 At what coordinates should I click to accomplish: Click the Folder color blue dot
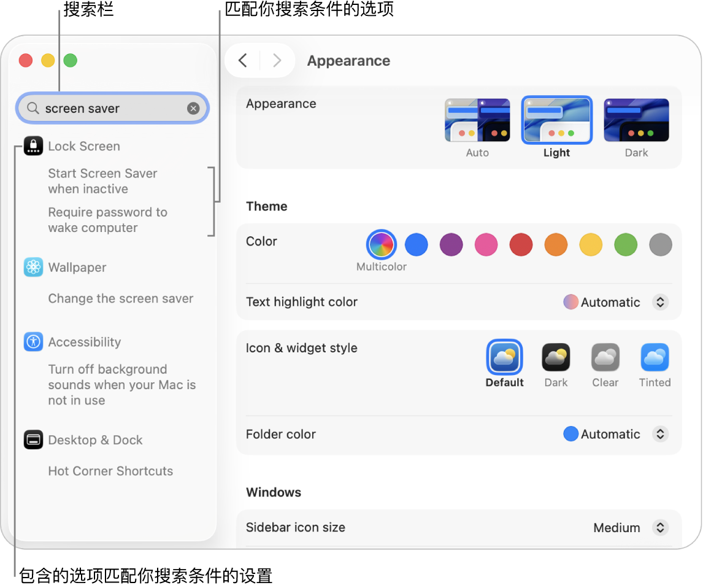(x=570, y=434)
